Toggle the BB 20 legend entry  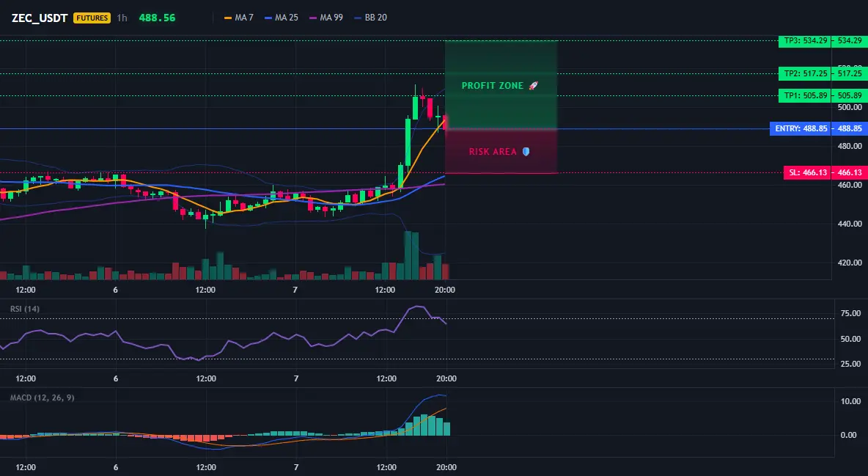click(371, 18)
